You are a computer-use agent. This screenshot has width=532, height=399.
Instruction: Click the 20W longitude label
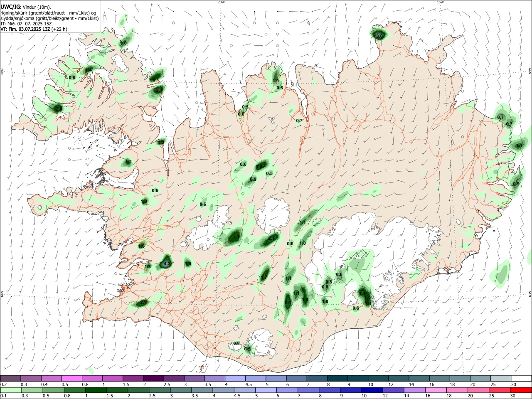coord(221,2)
